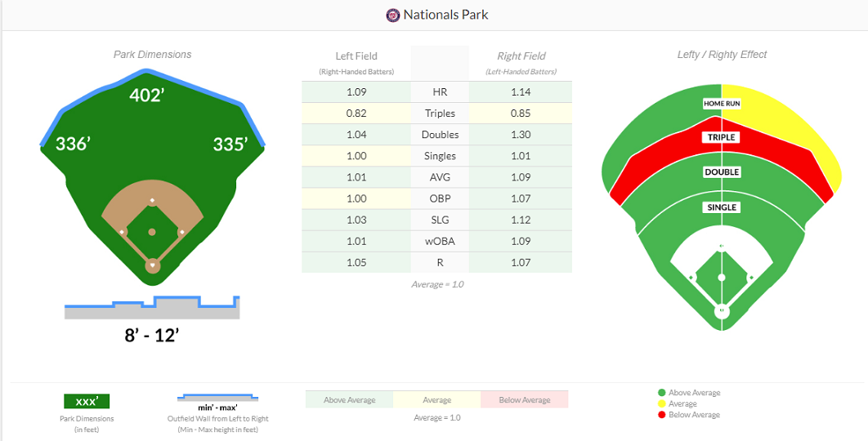
Task: Select the 402' center field distance marker
Action: 147,96
